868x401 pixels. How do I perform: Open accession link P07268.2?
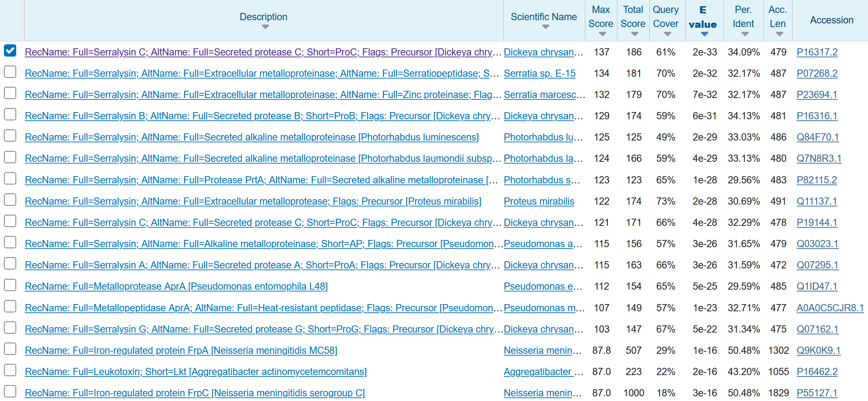(x=817, y=73)
